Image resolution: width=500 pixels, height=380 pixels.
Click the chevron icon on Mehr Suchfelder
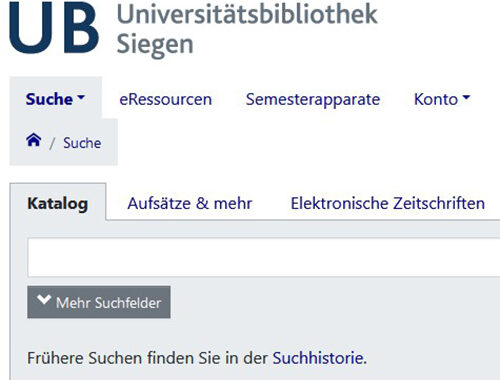pos(44,300)
